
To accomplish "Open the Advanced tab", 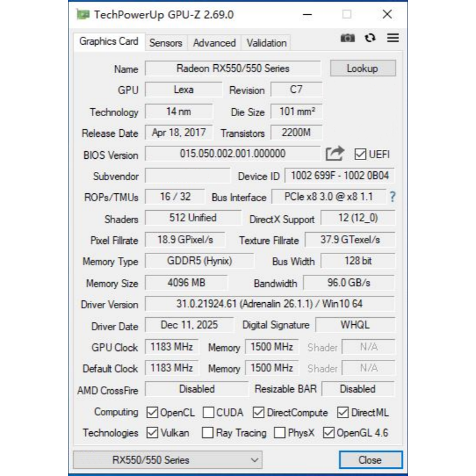I will pyautogui.click(x=214, y=43).
